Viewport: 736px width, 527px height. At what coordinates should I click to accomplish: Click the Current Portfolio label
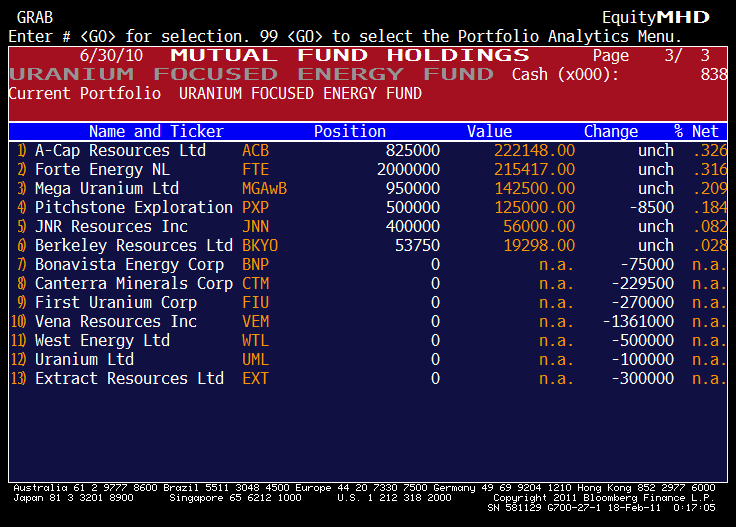pyautogui.click(x=85, y=93)
